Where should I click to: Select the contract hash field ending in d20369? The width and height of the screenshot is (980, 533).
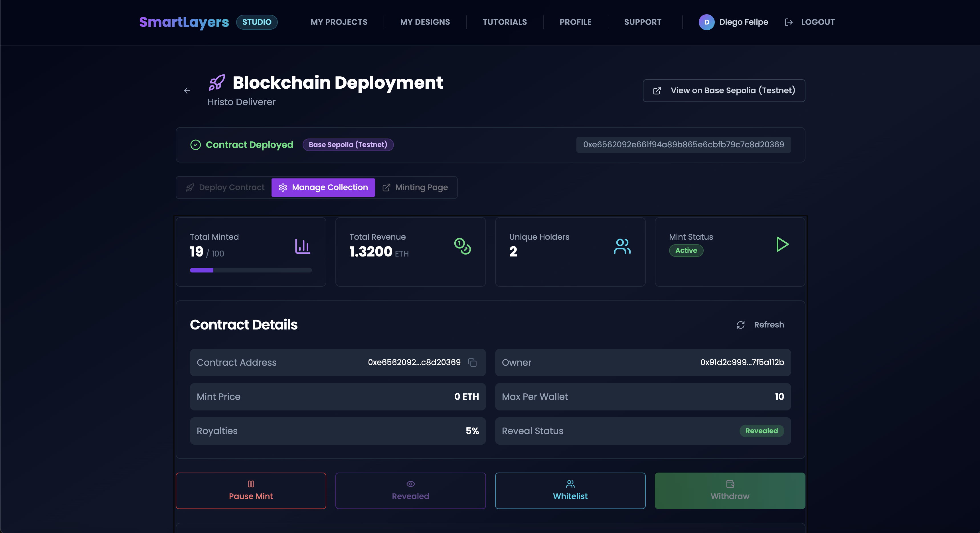tap(683, 145)
